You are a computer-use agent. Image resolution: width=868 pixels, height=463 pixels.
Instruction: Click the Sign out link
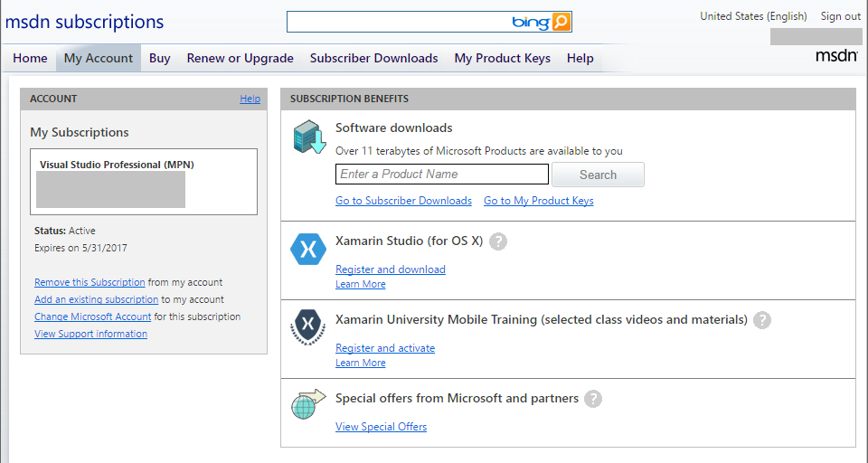point(840,16)
